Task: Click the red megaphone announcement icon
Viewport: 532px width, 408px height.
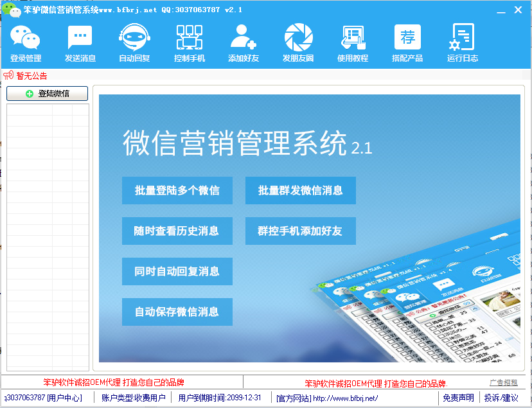Action: [x=8, y=75]
